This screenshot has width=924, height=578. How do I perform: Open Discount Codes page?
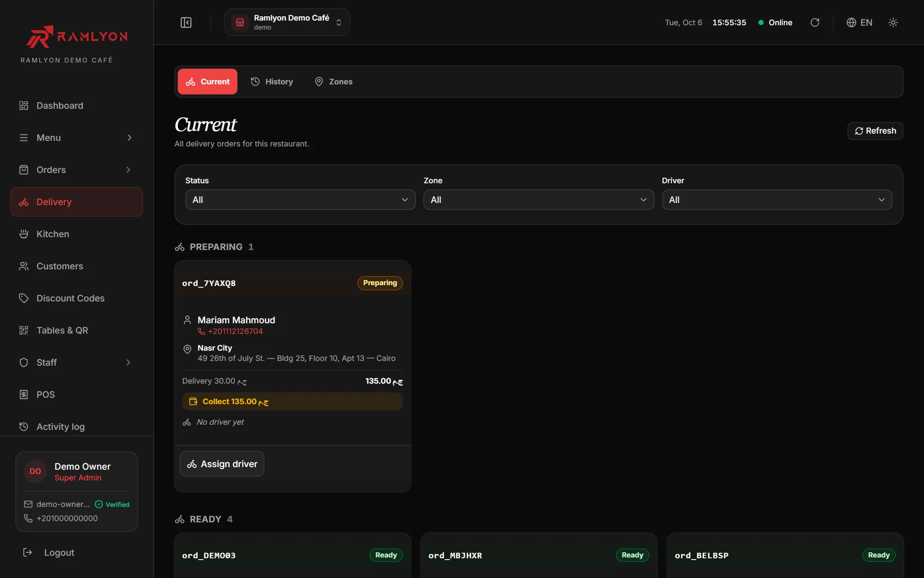(77, 298)
